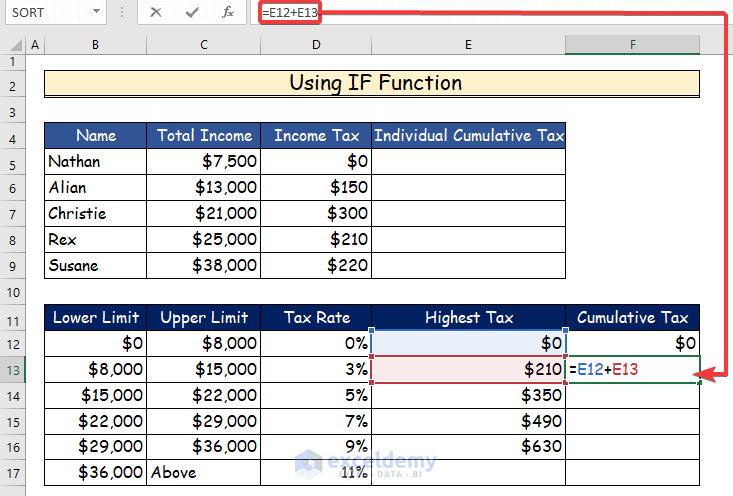
Task: Select row 13 header
Action: (x=13, y=371)
